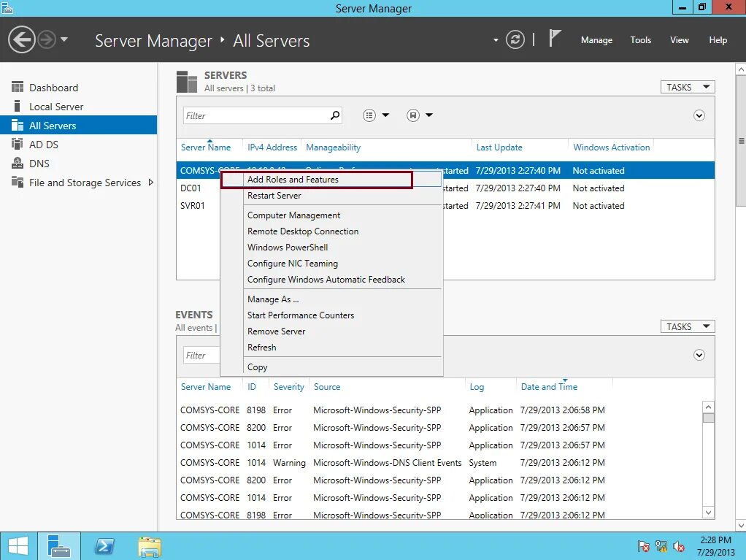
Task: Choose Computer Management from context menu
Action: tap(331, 215)
